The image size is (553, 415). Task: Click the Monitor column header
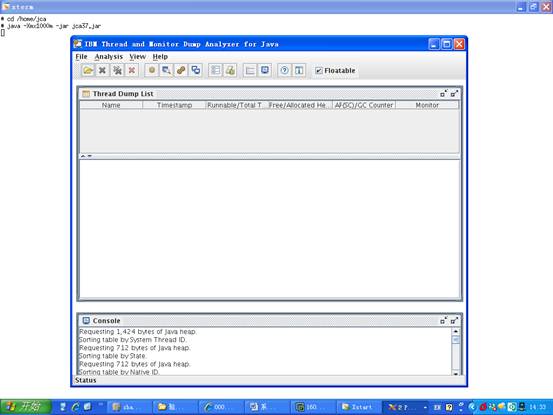click(x=427, y=105)
